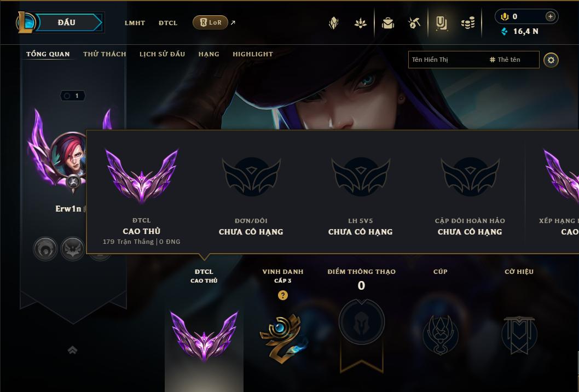Expand the banner with chevron arrows
579x392 pixels.
[72, 350]
